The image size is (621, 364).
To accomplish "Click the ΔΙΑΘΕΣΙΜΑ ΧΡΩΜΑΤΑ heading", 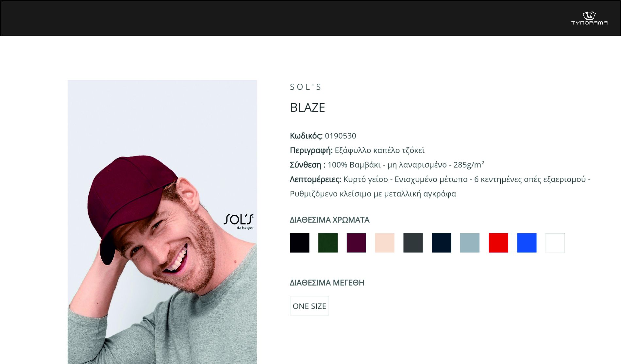I will point(330,220).
